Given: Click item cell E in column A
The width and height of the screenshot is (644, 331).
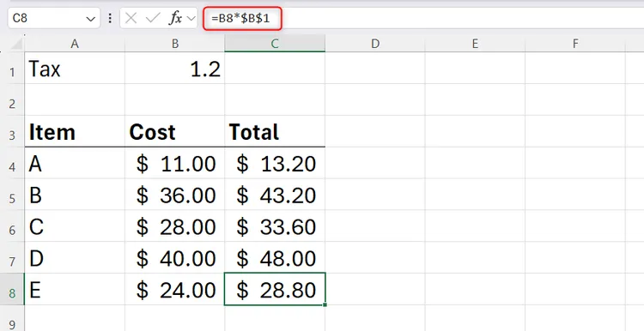Looking at the screenshot, I should click(x=75, y=289).
